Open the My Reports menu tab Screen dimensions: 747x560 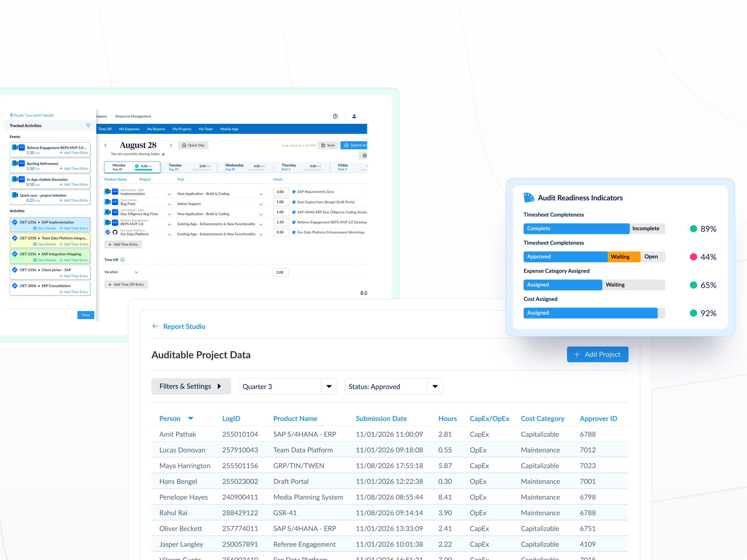(156, 129)
